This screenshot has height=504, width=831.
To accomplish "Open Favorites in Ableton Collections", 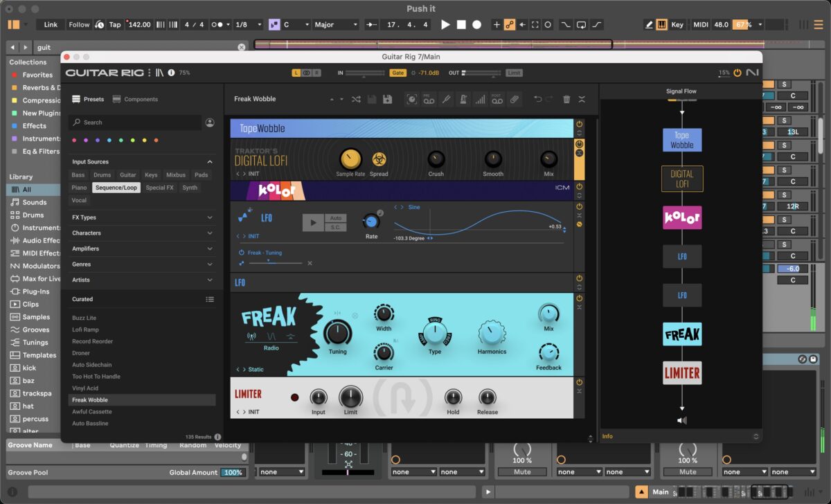I will pyautogui.click(x=37, y=75).
